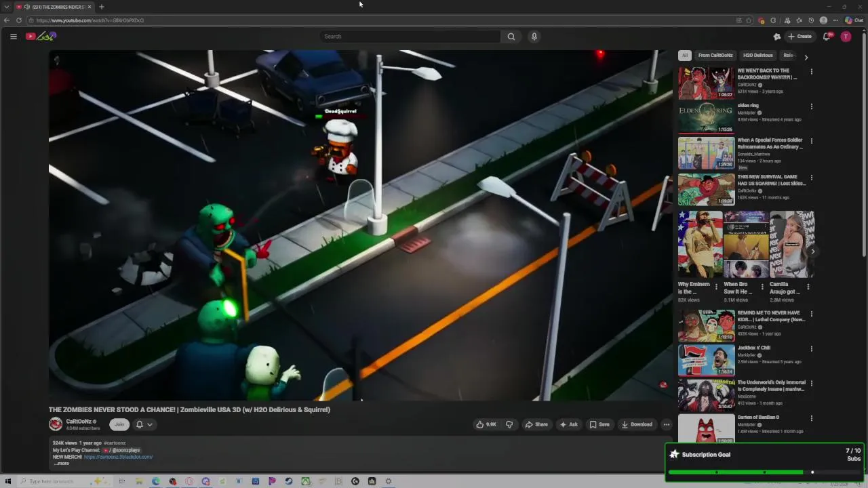The width and height of the screenshot is (868, 488).
Task: Open Jackbox n' Chill video title
Action: pyautogui.click(x=754, y=348)
